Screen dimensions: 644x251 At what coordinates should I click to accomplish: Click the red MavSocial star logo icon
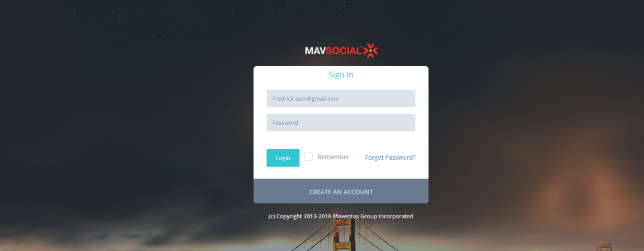(370, 51)
